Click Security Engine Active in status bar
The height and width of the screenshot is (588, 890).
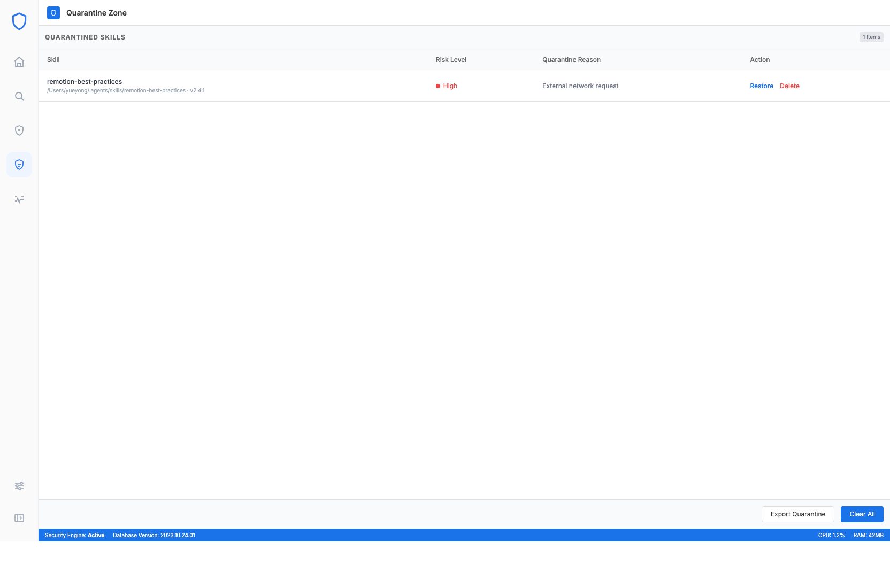click(x=74, y=535)
